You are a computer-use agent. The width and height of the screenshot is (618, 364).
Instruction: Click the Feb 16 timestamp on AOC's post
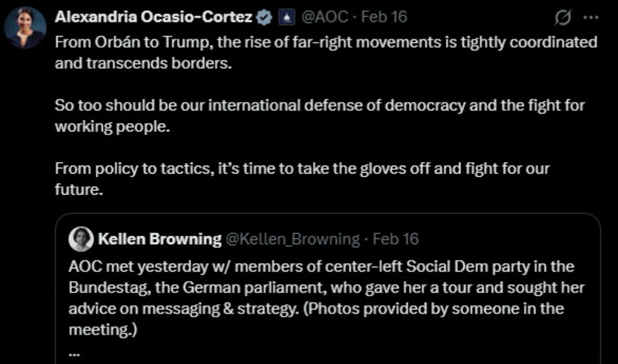coord(385,17)
